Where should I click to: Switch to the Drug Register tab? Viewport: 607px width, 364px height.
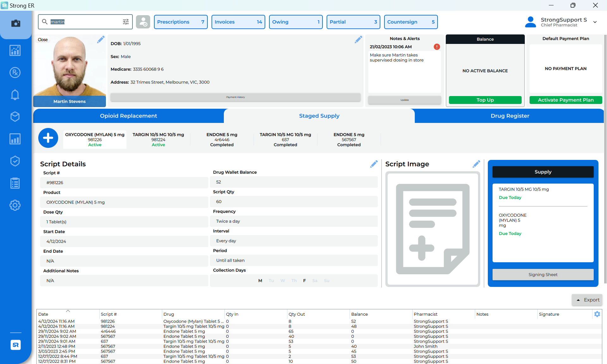[510, 116]
